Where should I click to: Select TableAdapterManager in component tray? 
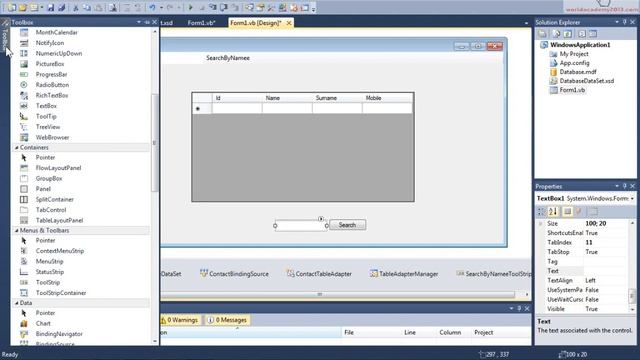click(404, 274)
